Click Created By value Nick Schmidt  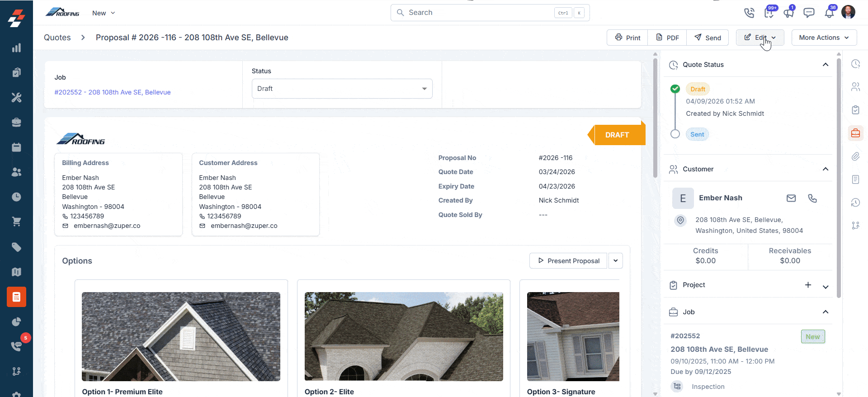[559, 200]
